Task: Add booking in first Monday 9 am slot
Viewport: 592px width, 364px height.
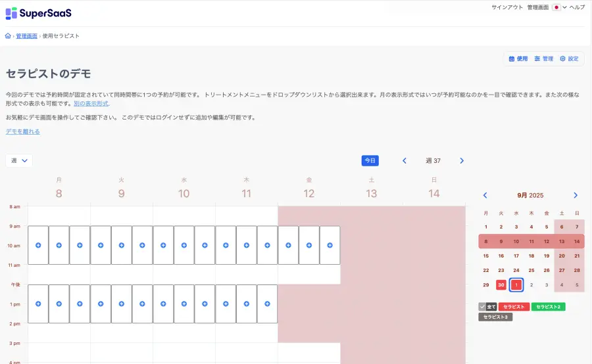Action: 38,245
